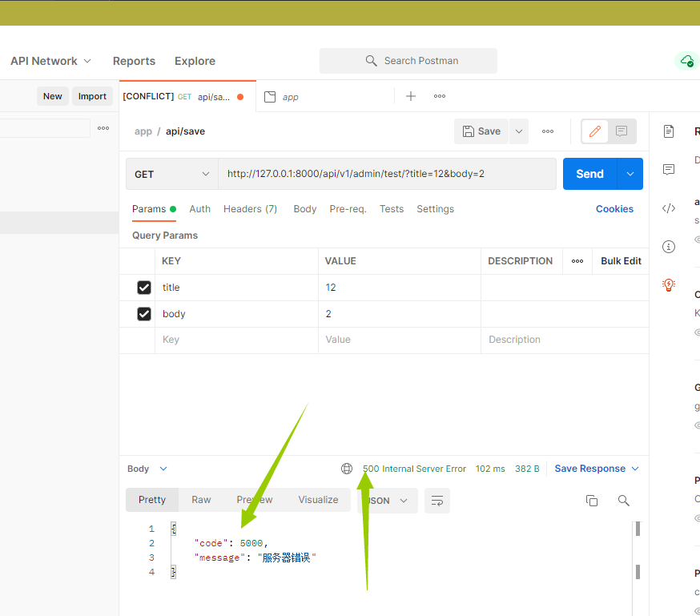This screenshot has height=616, width=700.
Task: Click the search magnifier icon in Search Postman
Action: tap(371, 61)
